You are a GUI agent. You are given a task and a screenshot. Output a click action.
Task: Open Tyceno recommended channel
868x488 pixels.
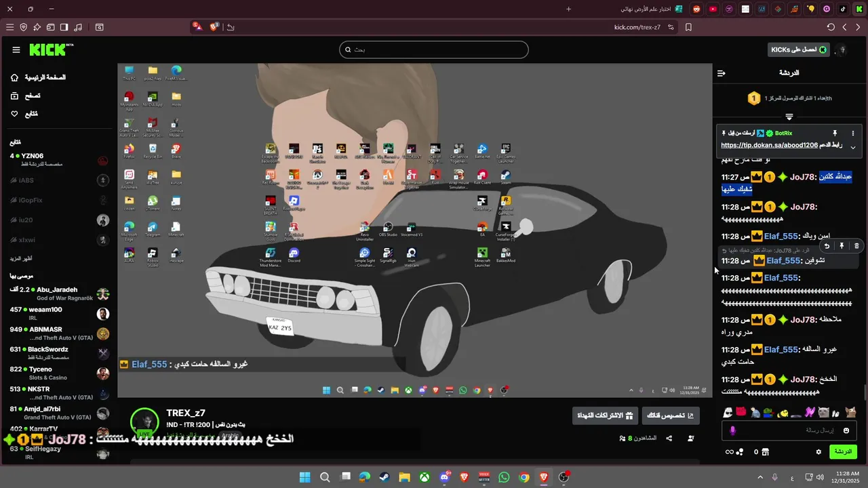[58, 373]
